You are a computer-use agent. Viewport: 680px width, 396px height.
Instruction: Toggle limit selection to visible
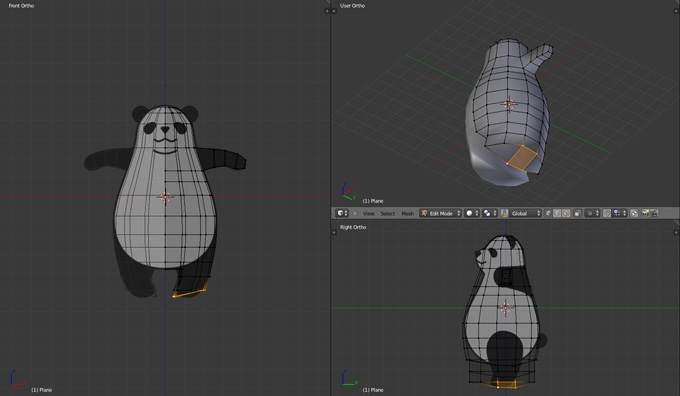pos(577,213)
